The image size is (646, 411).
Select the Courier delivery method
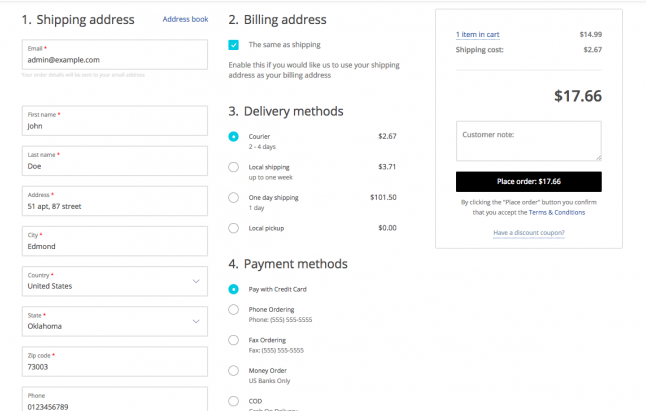pos(233,136)
